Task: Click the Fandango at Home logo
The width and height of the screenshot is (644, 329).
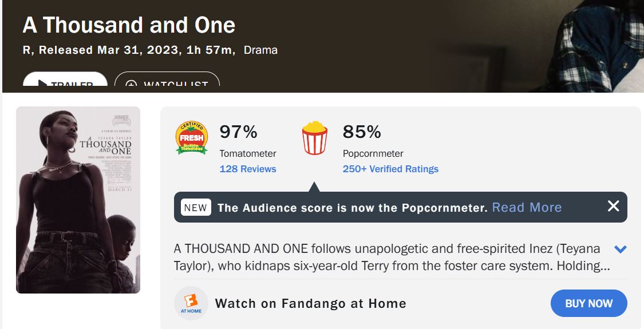Action: [191, 303]
